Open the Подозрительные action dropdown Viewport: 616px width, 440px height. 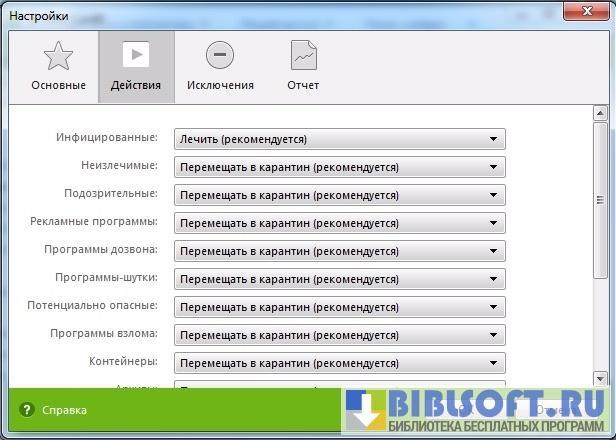340,195
